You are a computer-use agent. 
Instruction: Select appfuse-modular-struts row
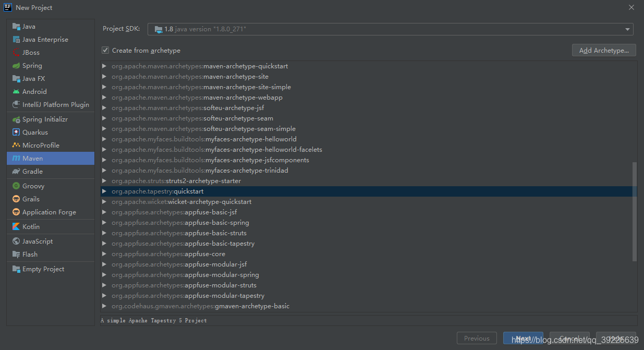[x=369, y=285]
